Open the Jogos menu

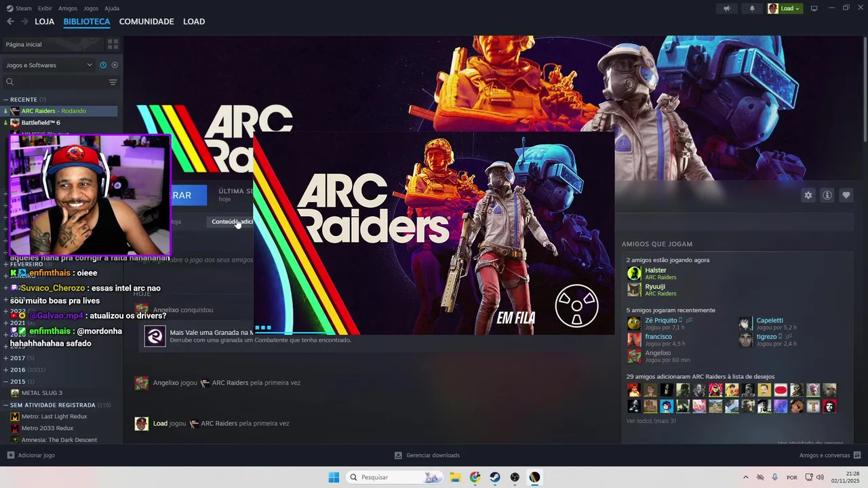tap(91, 8)
